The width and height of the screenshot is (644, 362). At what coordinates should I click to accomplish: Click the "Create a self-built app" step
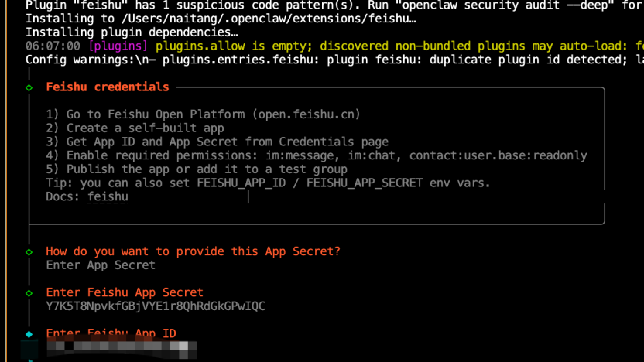click(145, 128)
